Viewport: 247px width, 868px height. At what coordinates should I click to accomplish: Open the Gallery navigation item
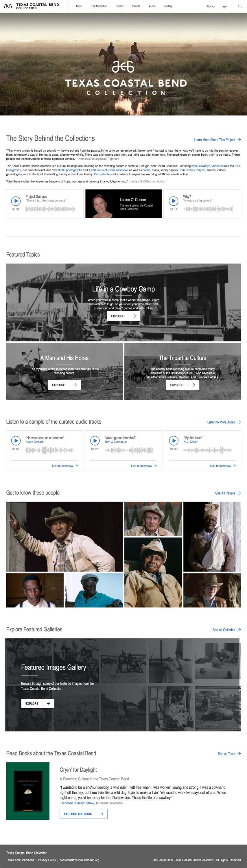tap(168, 6)
